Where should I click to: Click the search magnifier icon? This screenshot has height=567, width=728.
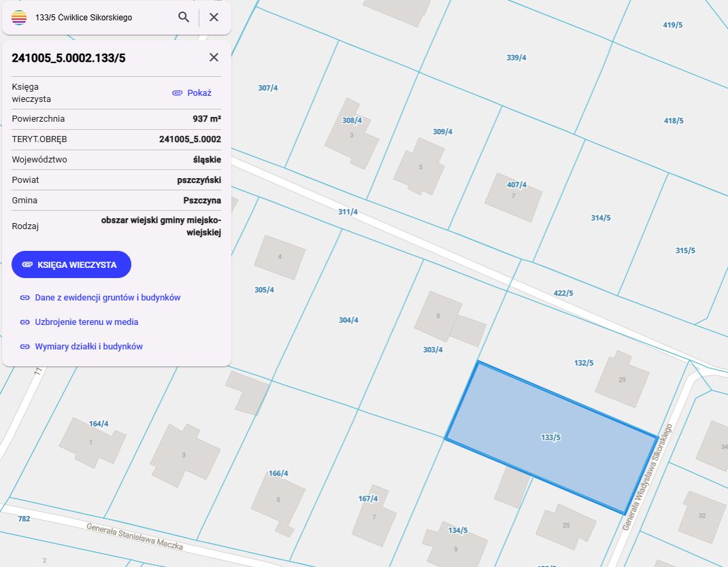[x=184, y=17]
